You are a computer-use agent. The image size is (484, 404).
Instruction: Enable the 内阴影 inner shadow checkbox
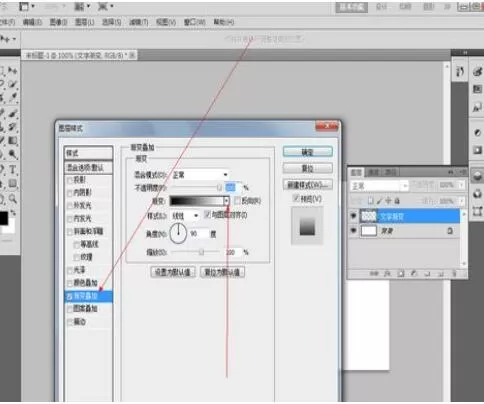coord(70,193)
